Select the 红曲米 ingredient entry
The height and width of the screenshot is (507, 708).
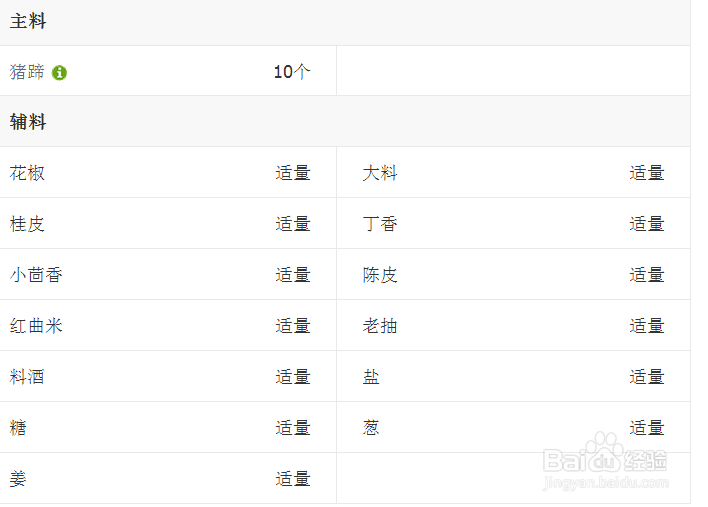tap(36, 326)
